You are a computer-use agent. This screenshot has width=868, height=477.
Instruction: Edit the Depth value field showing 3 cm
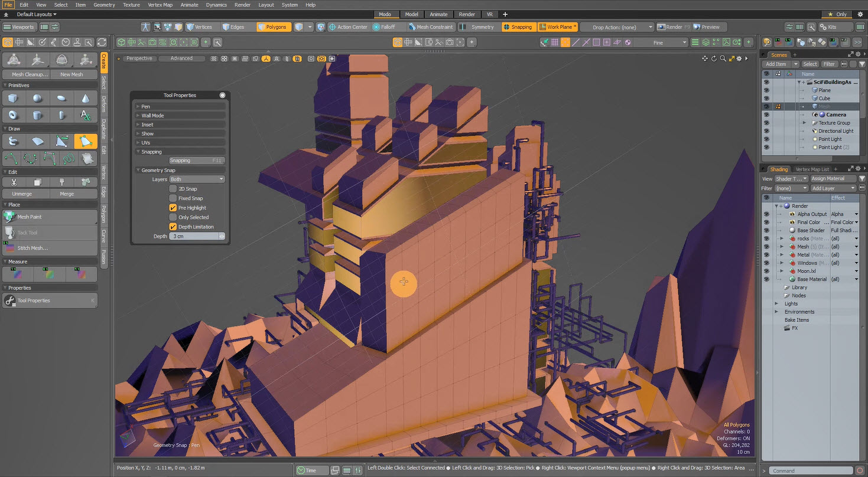pyautogui.click(x=195, y=236)
